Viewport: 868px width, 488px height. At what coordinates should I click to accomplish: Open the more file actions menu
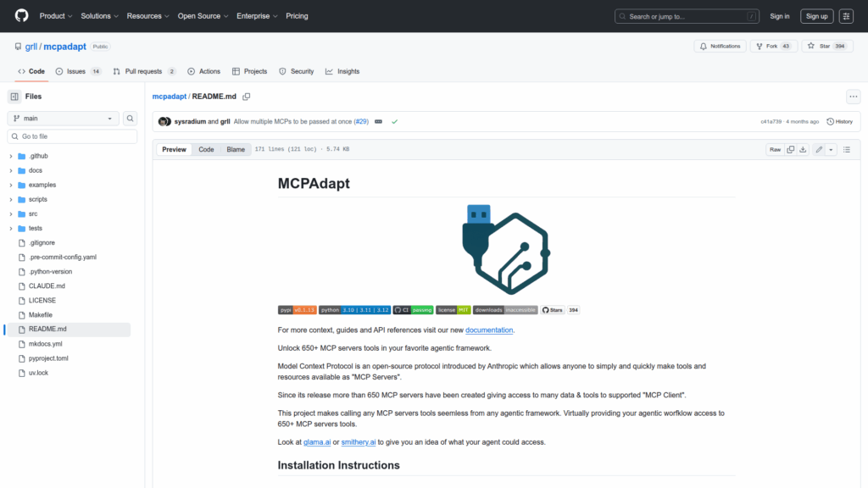(x=853, y=97)
